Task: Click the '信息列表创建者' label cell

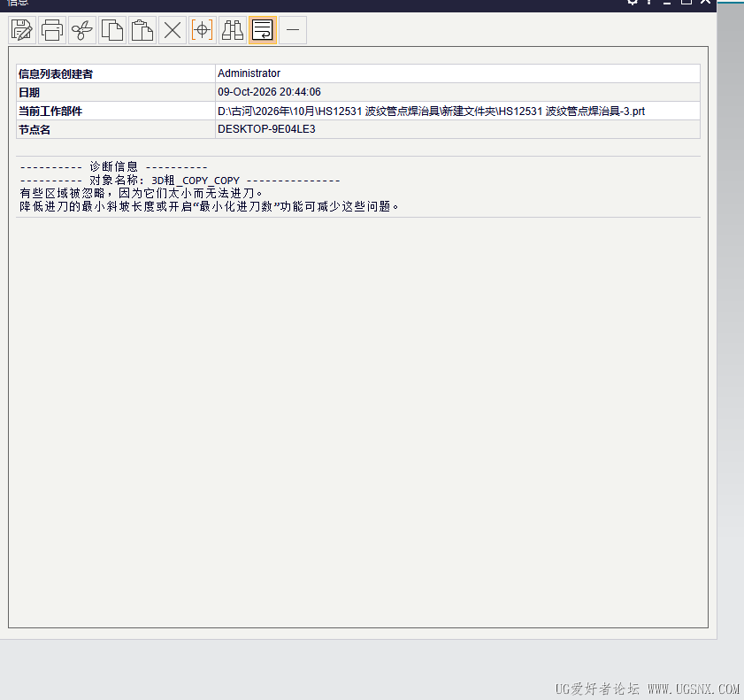Action: pyautogui.click(x=116, y=73)
